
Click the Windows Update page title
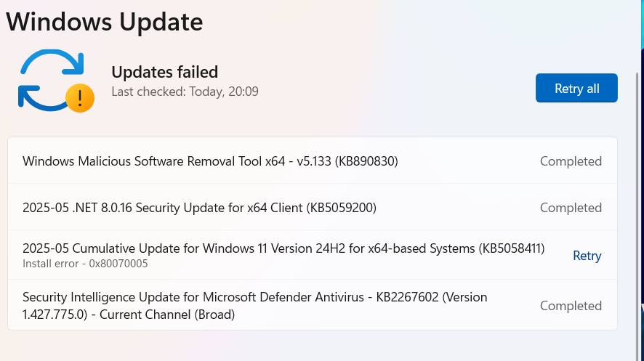(x=105, y=22)
